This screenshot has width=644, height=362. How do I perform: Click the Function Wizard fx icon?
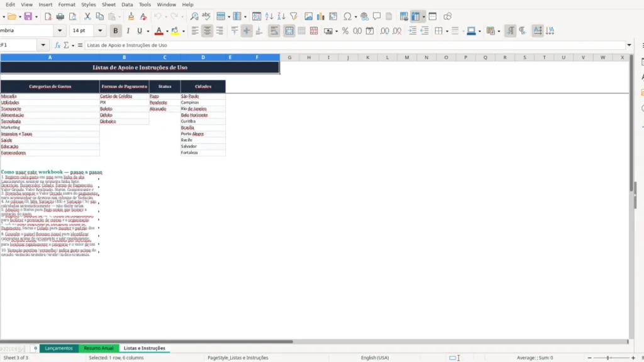click(57, 45)
